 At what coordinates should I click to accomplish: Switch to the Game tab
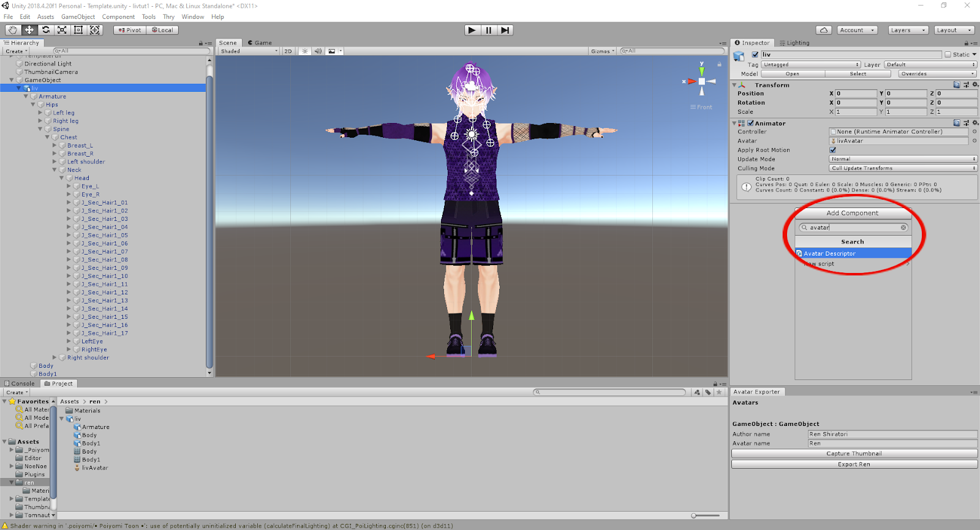point(260,43)
